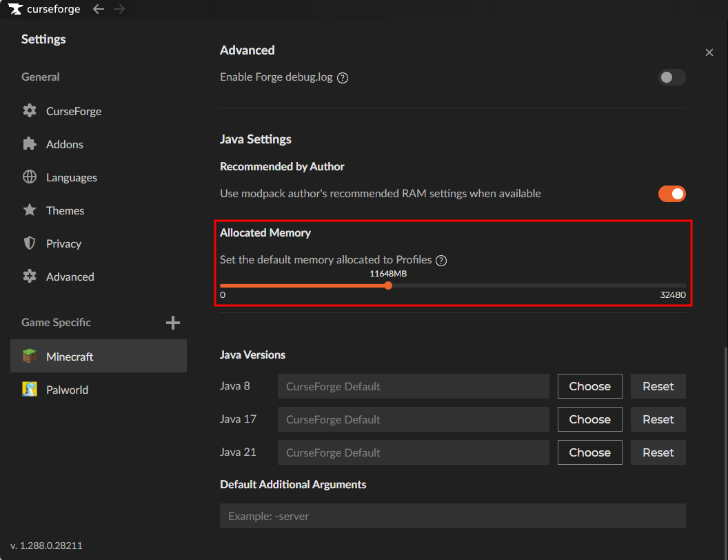728x560 pixels.
Task: Reset the Java 8 path
Action: tap(658, 386)
